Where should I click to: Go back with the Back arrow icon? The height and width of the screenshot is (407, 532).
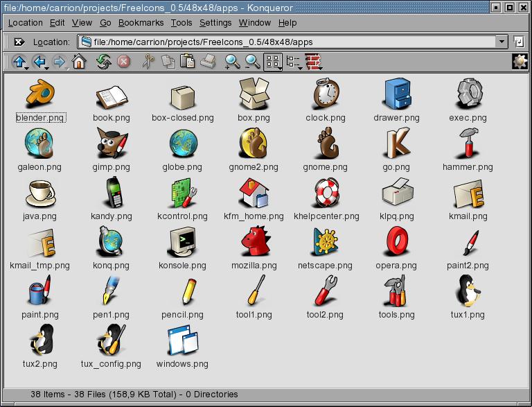tap(39, 62)
